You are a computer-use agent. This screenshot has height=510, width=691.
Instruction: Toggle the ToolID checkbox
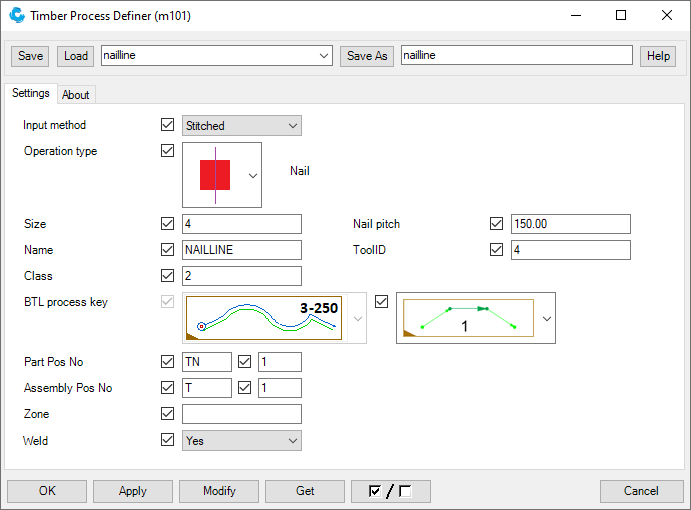pos(497,250)
